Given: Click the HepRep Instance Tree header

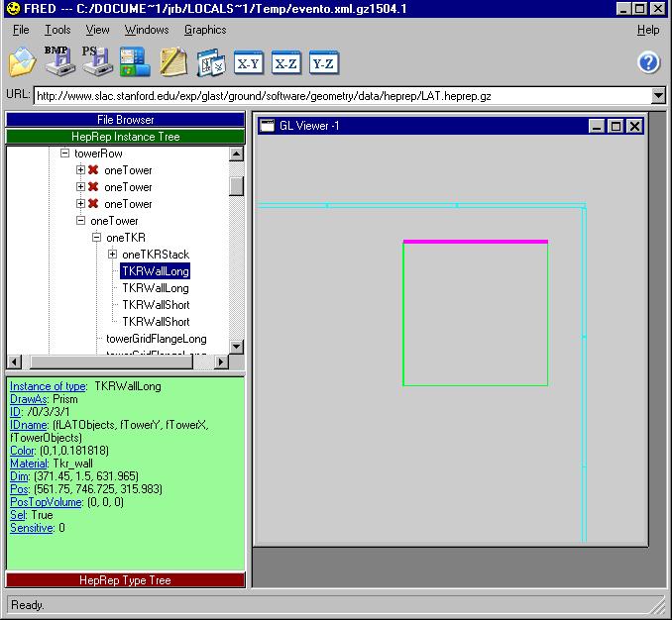Looking at the screenshot, I should click(x=125, y=137).
